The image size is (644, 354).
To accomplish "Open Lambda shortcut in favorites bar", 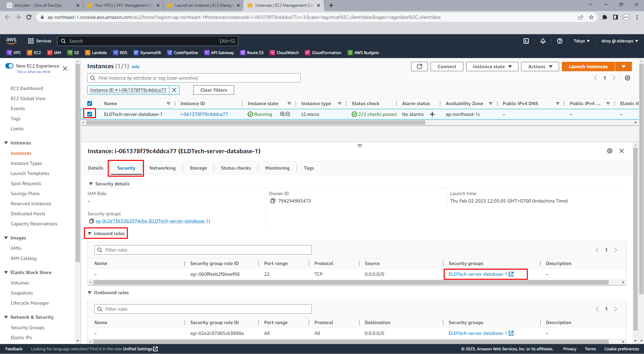I will [96, 53].
